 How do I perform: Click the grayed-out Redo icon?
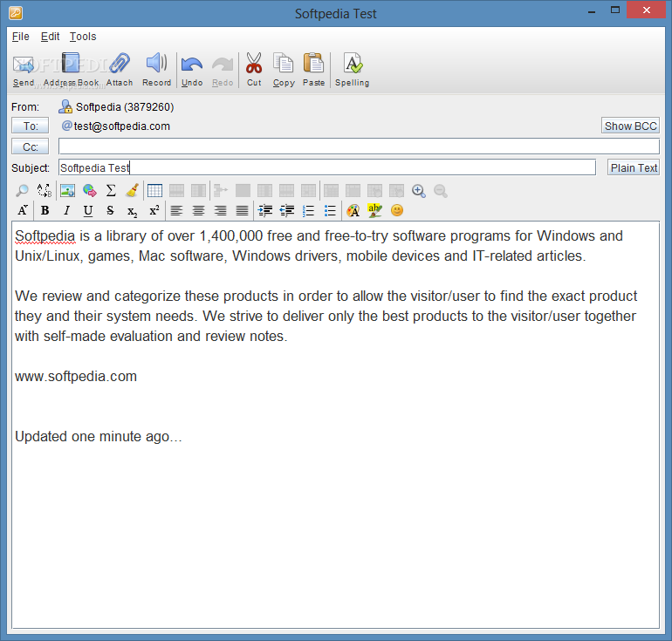point(223,70)
